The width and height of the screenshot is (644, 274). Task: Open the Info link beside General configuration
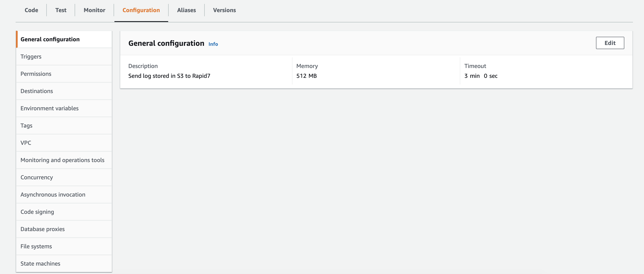pos(213,44)
